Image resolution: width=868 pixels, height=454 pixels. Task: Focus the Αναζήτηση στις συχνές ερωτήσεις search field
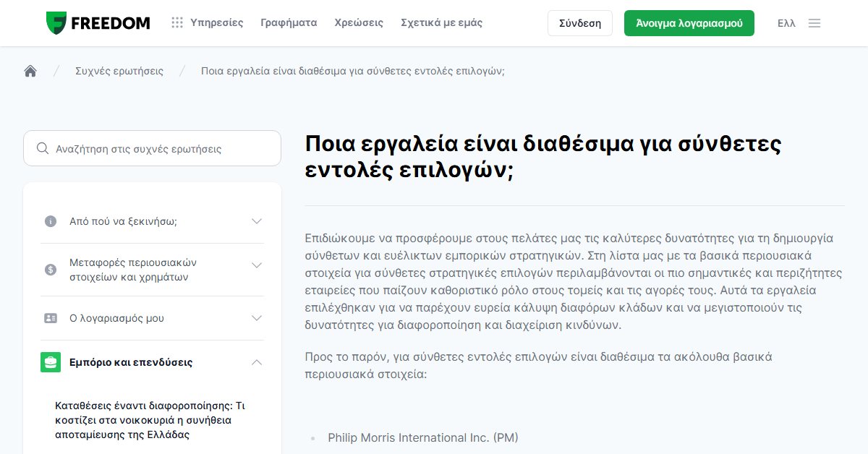point(152,148)
